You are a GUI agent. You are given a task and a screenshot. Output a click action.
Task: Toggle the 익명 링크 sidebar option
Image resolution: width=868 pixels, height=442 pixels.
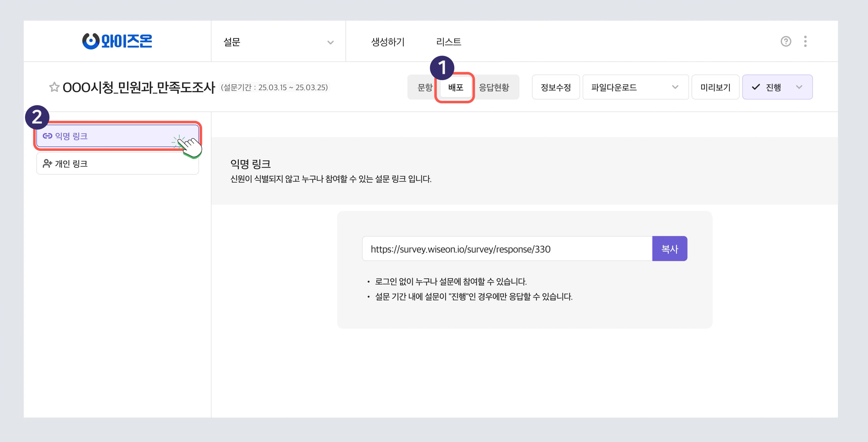point(101,136)
